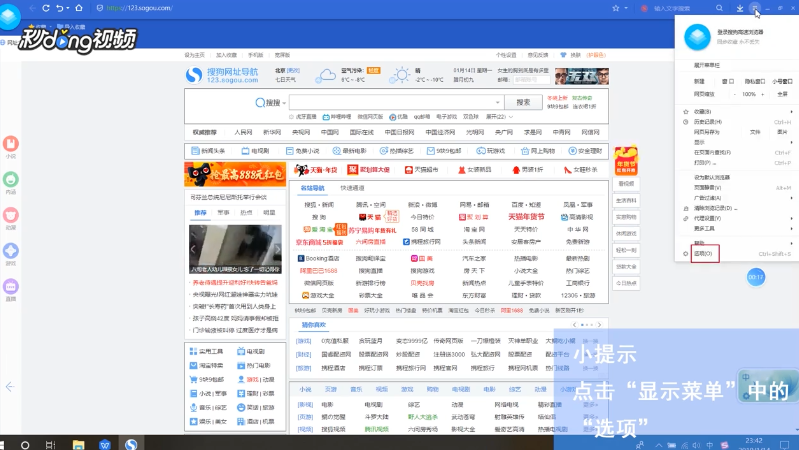Open the 12306 · 旅游 link
Screen dimensions: 799x450
577,296
